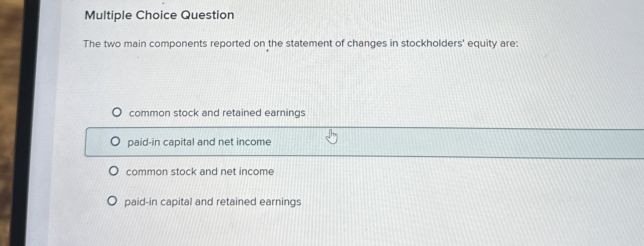Viewport: 644px width, 246px height.
Task: Click the 'paid-in capital and net income' label
Action: (x=199, y=142)
